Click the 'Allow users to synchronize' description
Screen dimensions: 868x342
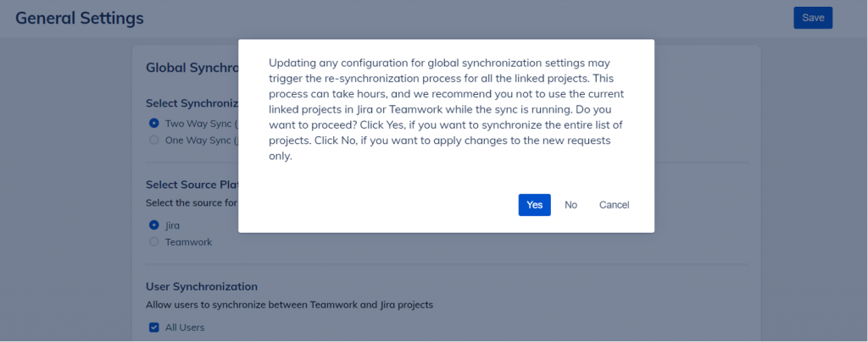click(289, 305)
